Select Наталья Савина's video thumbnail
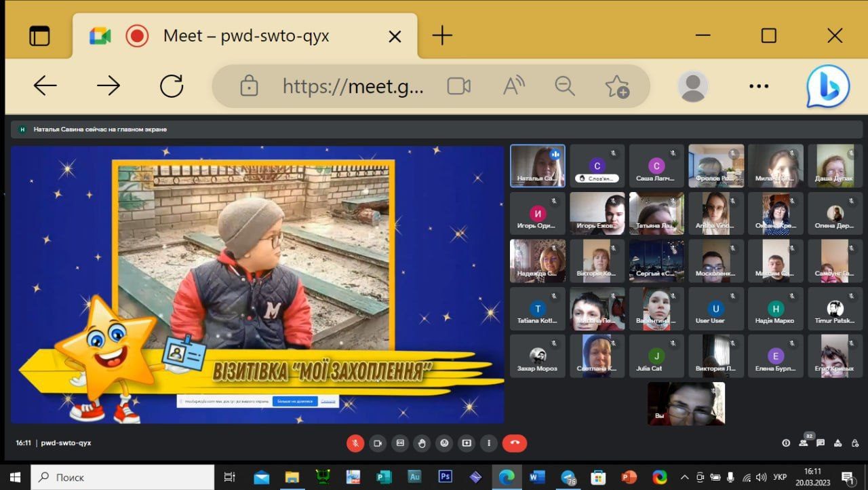 pyautogui.click(x=538, y=166)
